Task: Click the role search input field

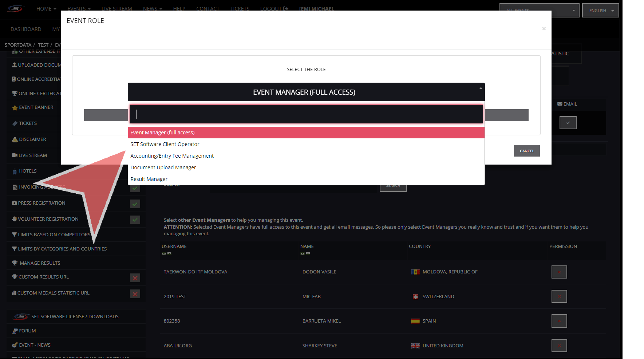Action: [x=306, y=114]
